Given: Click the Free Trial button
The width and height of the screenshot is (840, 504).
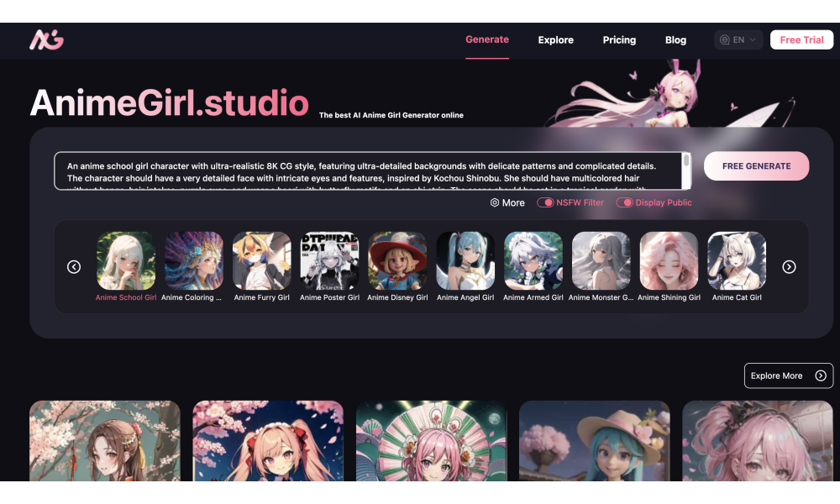Looking at the screenshot, I should coord(801,39).
